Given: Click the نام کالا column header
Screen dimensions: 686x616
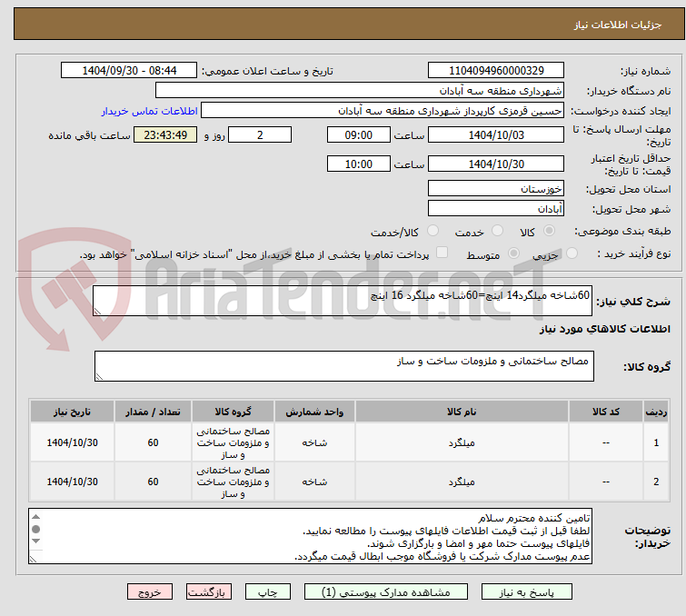Looking at the screenshot, I should (462, 412).
